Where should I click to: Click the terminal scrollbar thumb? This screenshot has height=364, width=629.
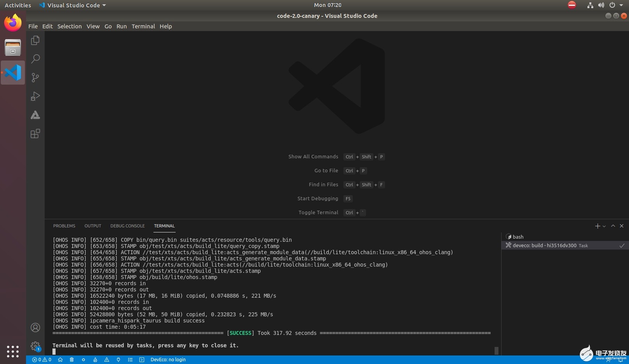pyautogui.click(x=497, y=350)
